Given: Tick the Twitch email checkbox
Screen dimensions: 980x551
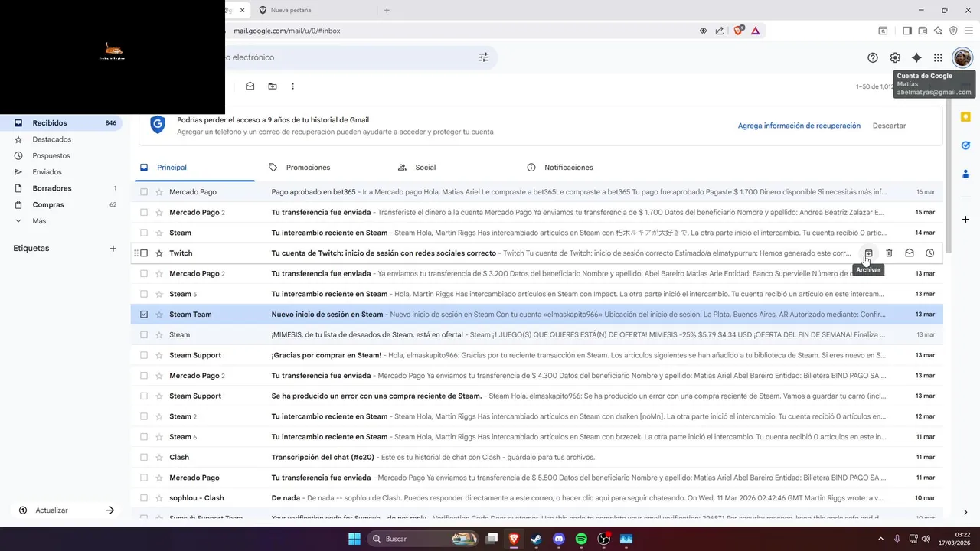Looking at the screenshot, I should (144, 253).
